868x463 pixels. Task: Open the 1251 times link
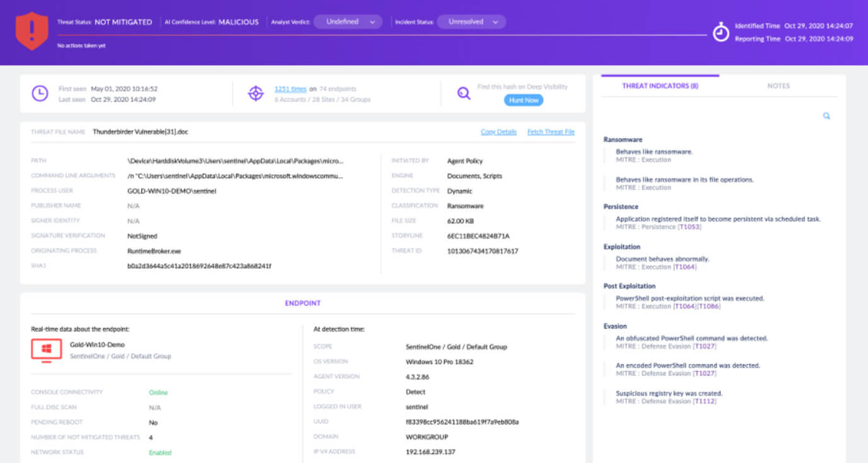point(290,89)
